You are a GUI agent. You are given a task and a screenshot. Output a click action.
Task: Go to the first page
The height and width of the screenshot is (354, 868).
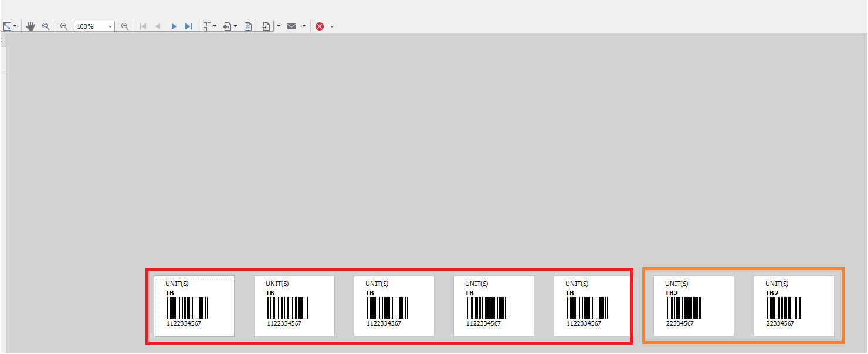[x=143, y=26]
